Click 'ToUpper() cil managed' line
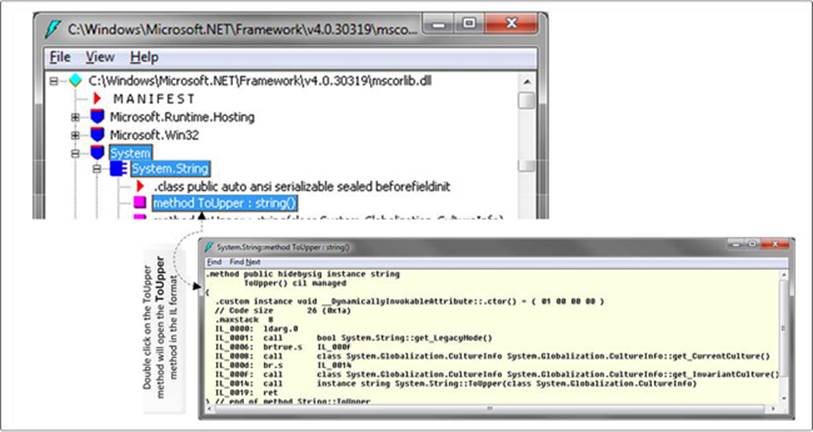 pyautogui.click(x=295, y=283)
